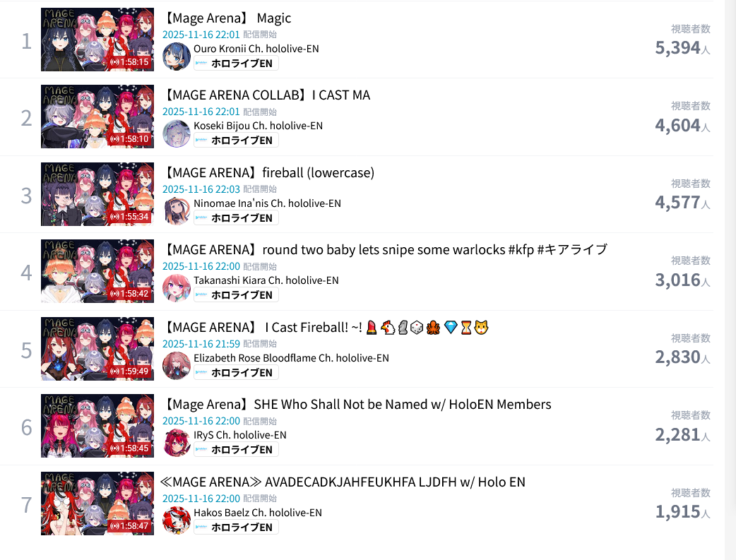Open Ouro Kronii channel avatar icon

pyautogui.click(x=177, y=56)
